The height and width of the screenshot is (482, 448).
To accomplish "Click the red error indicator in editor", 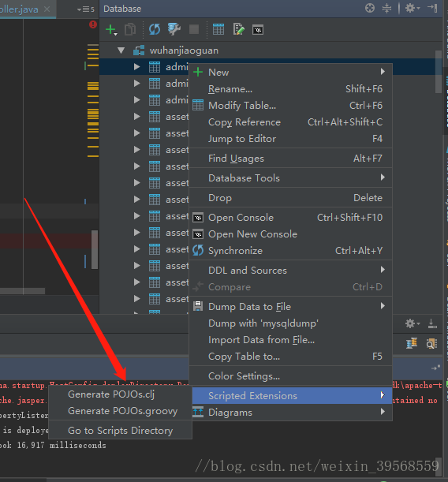I will (93, 24).
